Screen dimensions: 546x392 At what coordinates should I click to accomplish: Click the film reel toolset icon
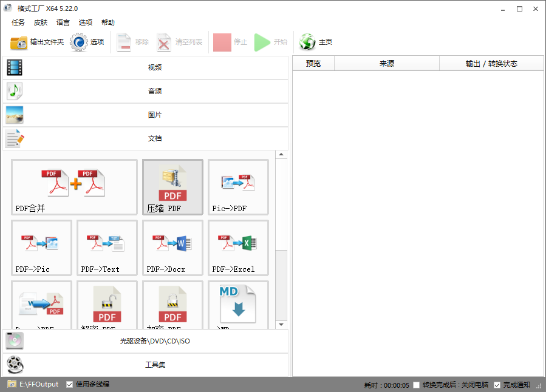(15, 365)
